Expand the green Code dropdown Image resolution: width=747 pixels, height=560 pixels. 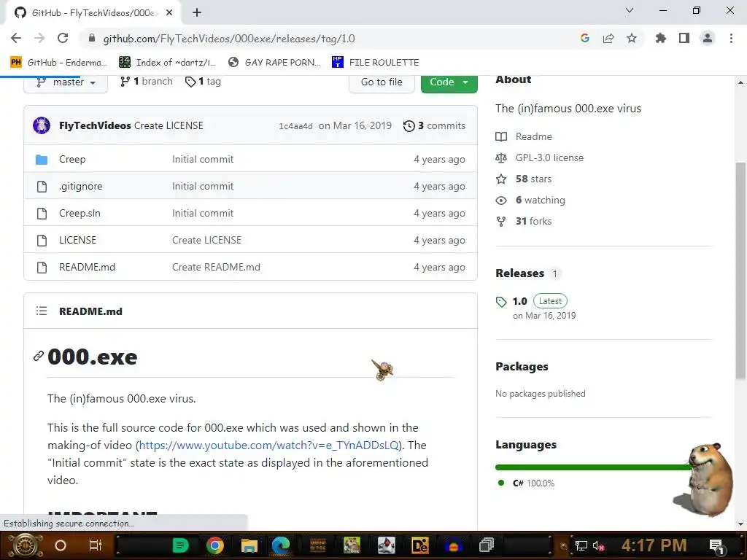pyautogui.click(x=449, y=82)
